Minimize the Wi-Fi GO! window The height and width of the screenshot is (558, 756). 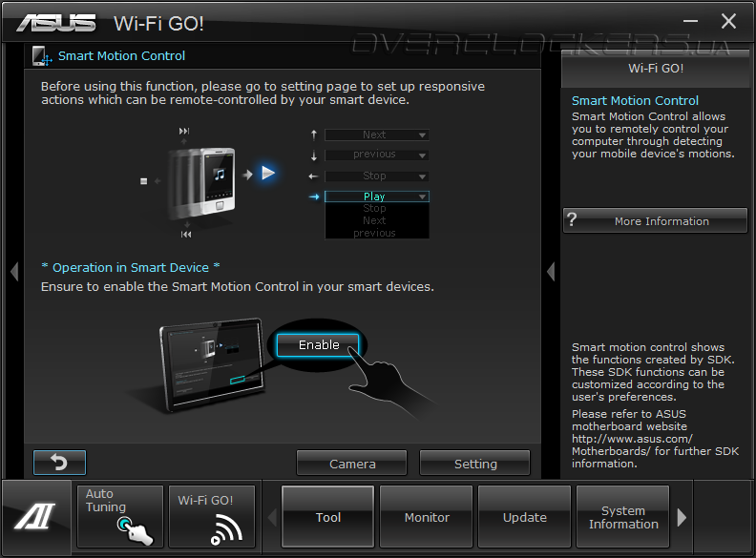point(690,21)
